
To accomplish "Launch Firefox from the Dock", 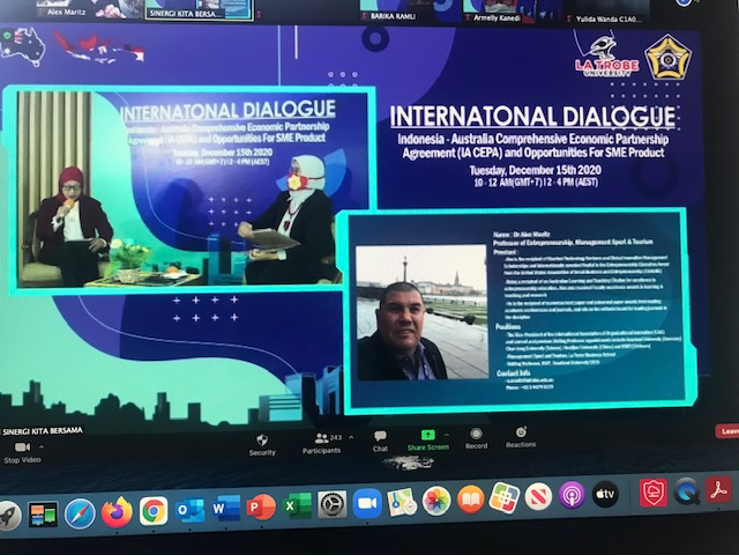I will coord(116,512).
